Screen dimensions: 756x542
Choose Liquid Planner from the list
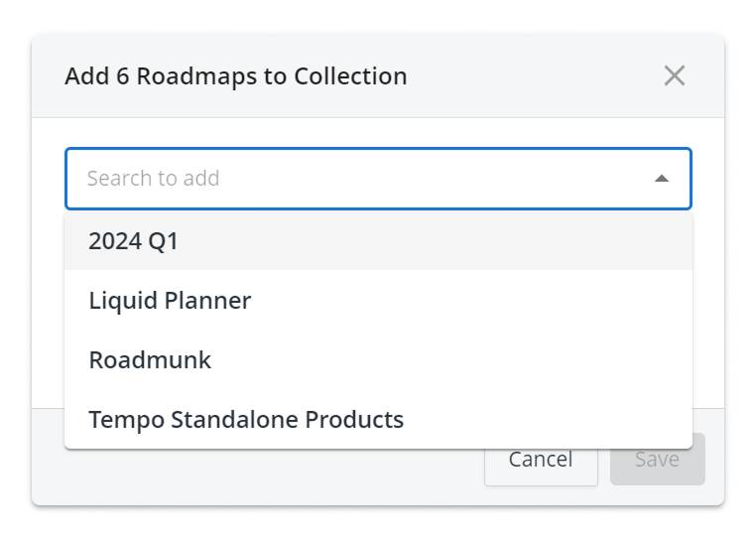[170, 301]
